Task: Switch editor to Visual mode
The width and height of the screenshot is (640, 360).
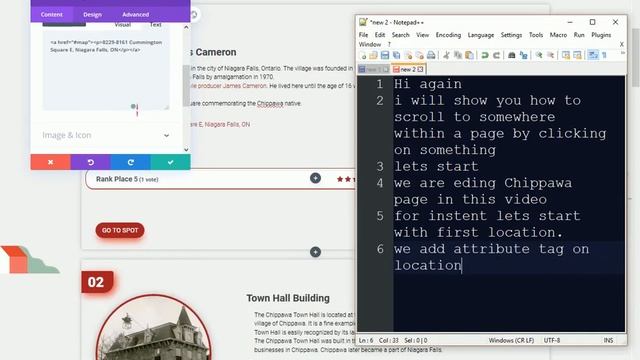Action: click(122, 25)
